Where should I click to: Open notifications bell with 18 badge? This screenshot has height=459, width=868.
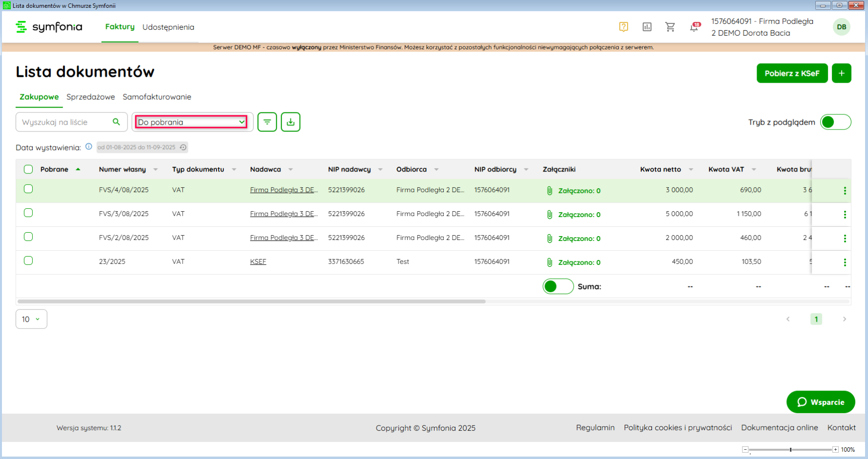click(x=694, y=27)
